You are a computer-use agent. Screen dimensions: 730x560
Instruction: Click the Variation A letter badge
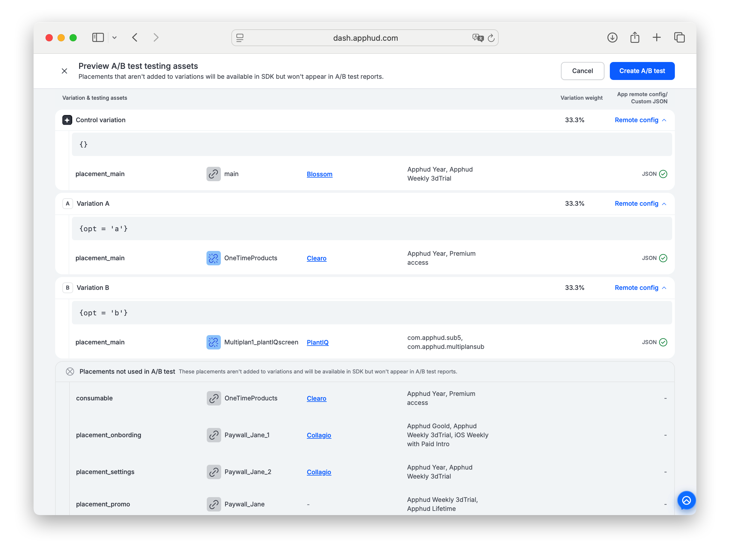pos(68,204)
